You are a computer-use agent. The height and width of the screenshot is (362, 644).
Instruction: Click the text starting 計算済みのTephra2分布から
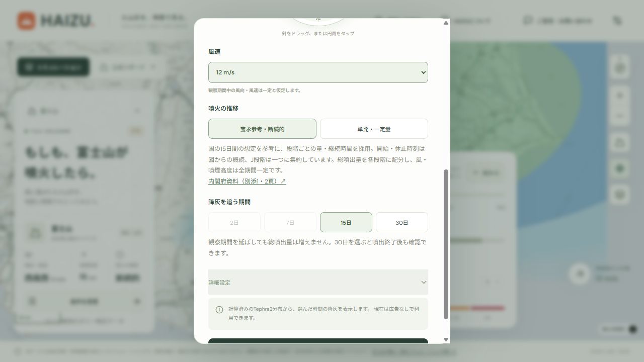click(324, 313)
